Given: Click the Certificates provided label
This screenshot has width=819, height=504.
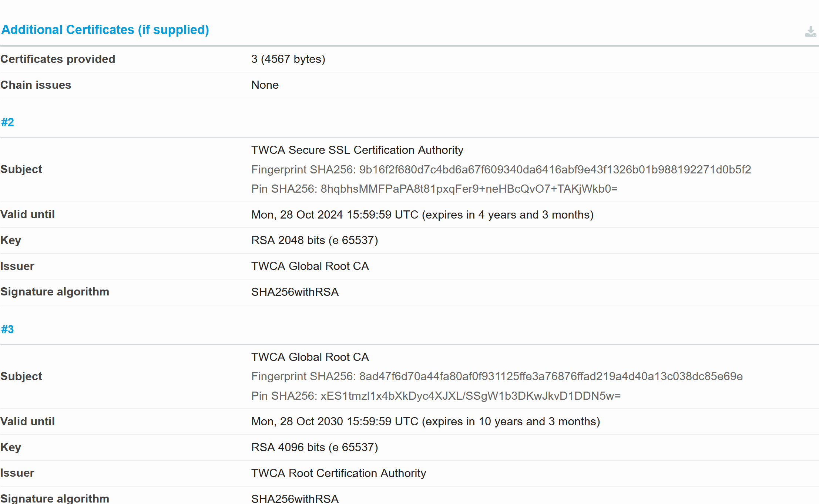Looking at the screenshot, I should pyautogui.click(x=58, y=59).
